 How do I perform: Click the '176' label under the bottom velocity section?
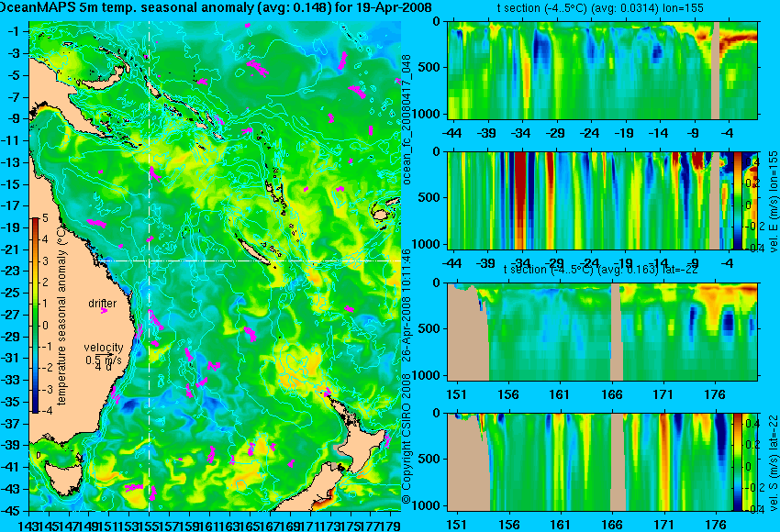716,525
